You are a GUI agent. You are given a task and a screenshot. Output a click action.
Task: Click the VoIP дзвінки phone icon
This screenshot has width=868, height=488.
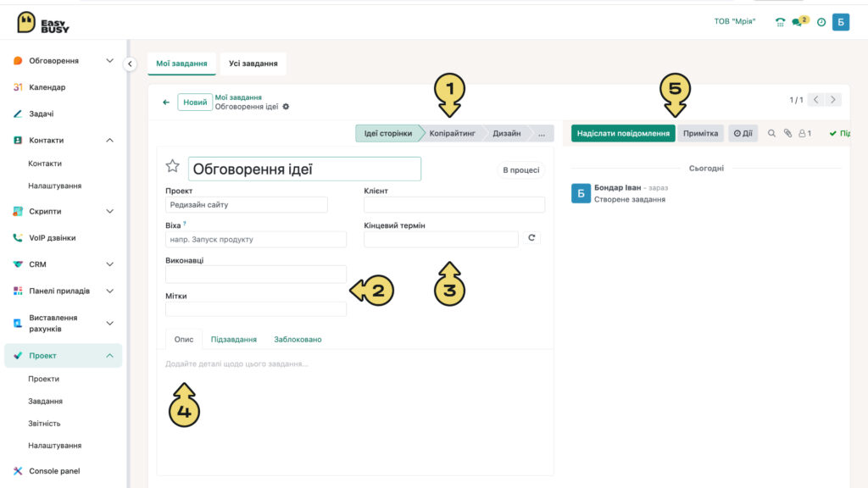click(x=18, y=238)
